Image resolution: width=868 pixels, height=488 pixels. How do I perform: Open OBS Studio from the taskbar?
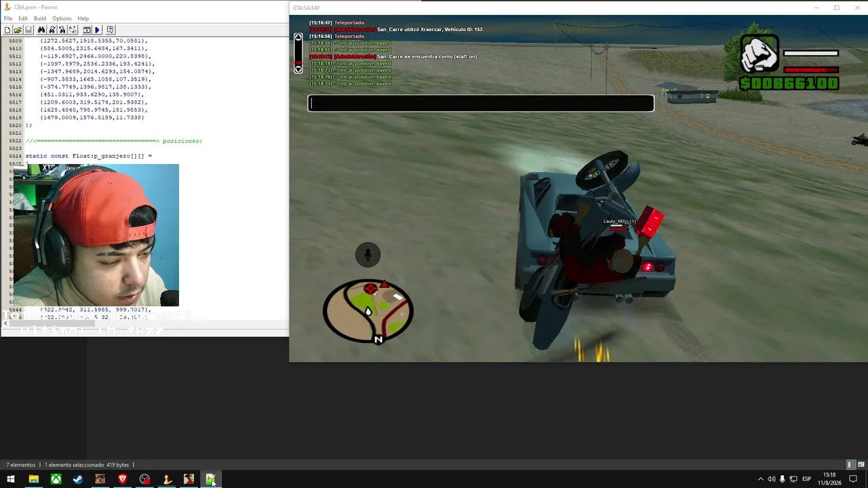click(144, 479)
